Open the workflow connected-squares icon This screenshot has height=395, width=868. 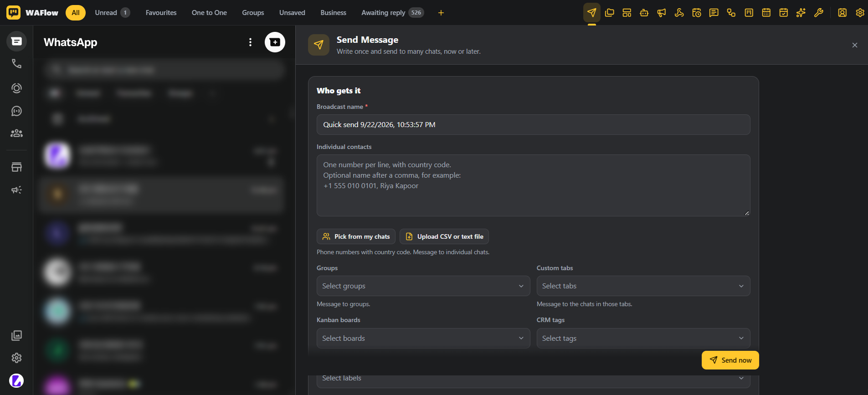731,13
